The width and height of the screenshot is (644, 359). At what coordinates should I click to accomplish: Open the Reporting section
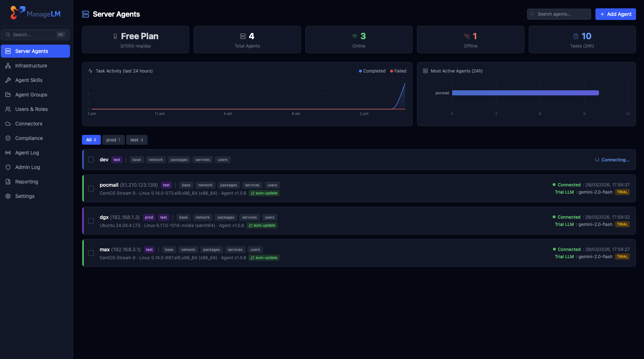pos(26,182)
